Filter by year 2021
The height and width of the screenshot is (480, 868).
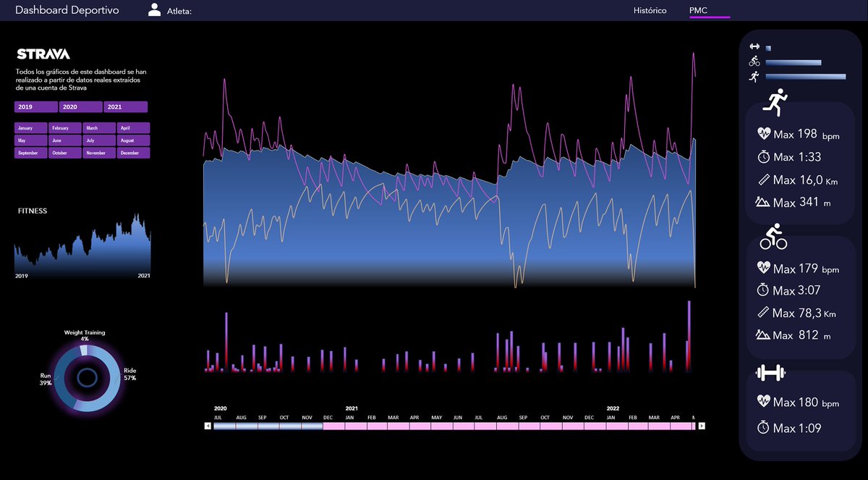[126, 107]
